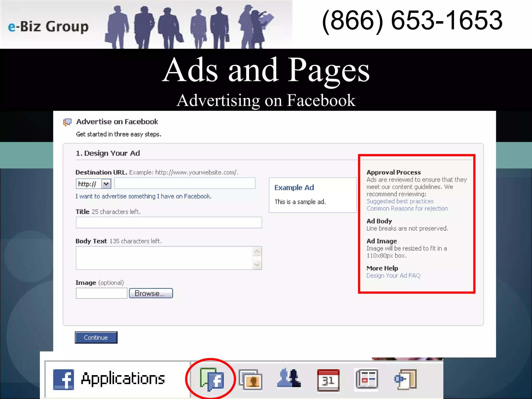The image size is (532, 399).
Task: Click the Example Ad title link
Action: tap(294, 188)
